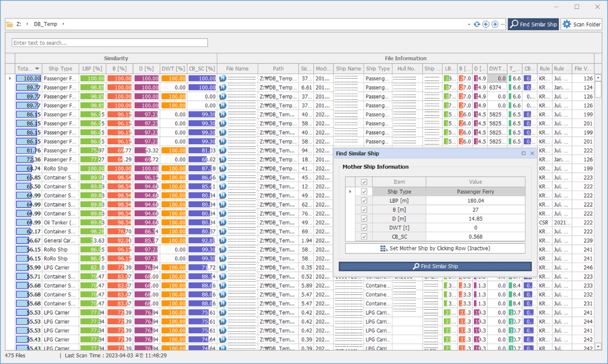The image size is (608, 364).
Task: Sort by the CB_SC [%] column header
Action: tap(202, 69)
